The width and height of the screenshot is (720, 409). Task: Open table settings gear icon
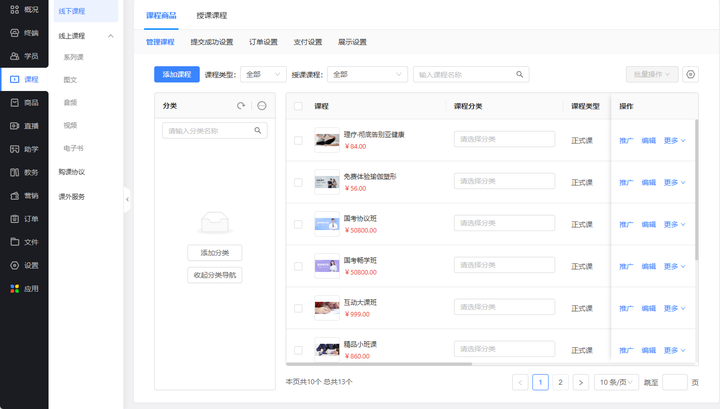click(690, 75)
